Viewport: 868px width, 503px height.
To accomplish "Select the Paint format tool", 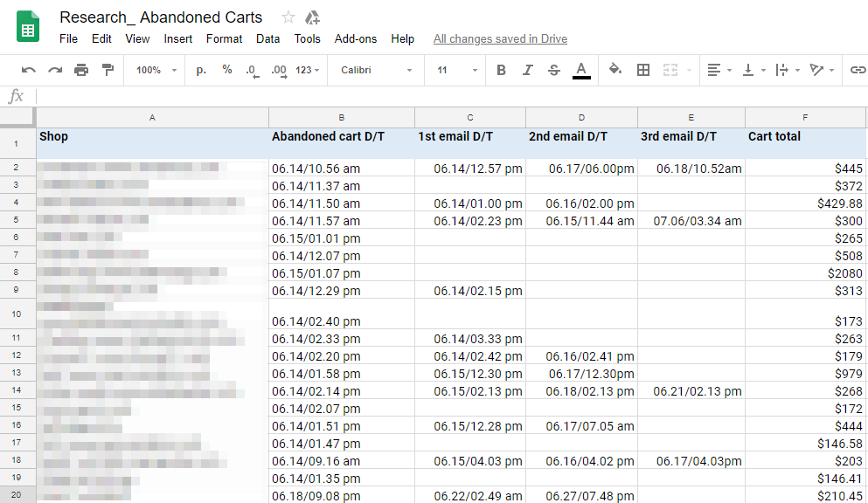I will tap(108, 70).
